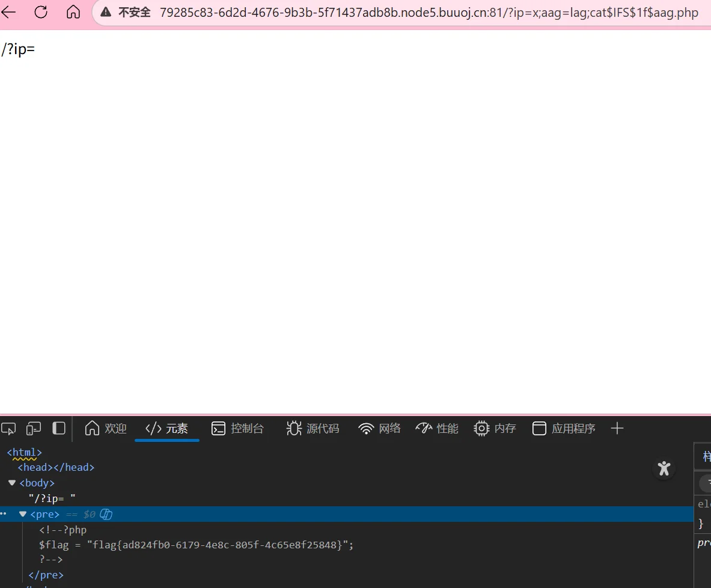This screenshot has height=588, width=711.
Task: Reload the page with refresh button
Action: [x=41, y=12]
